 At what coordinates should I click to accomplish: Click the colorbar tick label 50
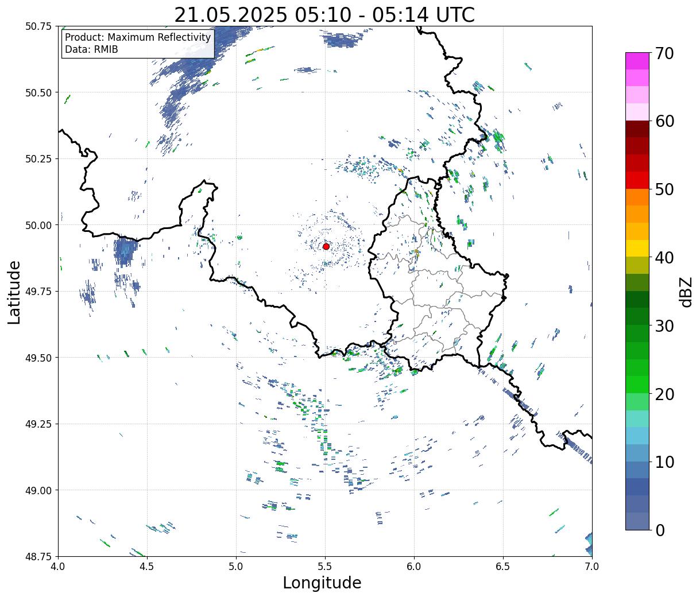[664, 189]
